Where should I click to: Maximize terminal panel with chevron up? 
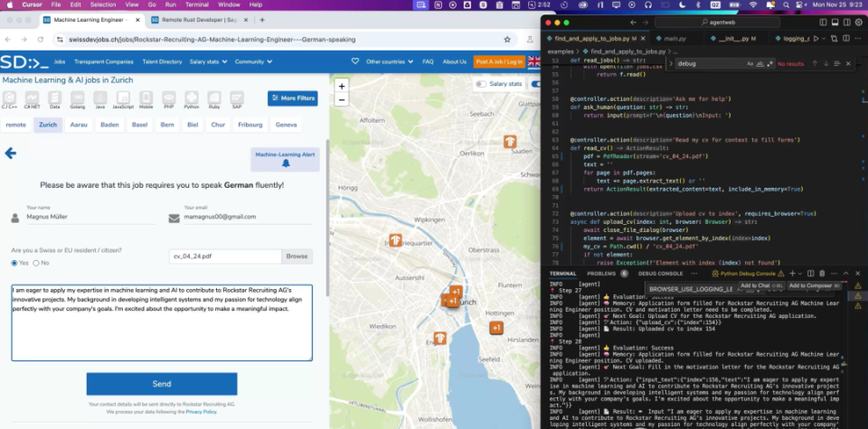tap(846, 274)
